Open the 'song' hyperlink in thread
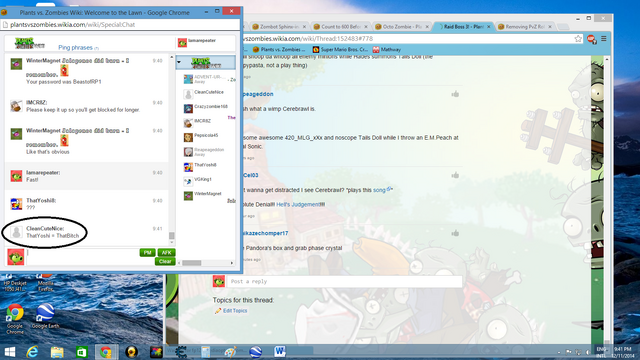This screenshot has height=360, width=640. (379, 190)
